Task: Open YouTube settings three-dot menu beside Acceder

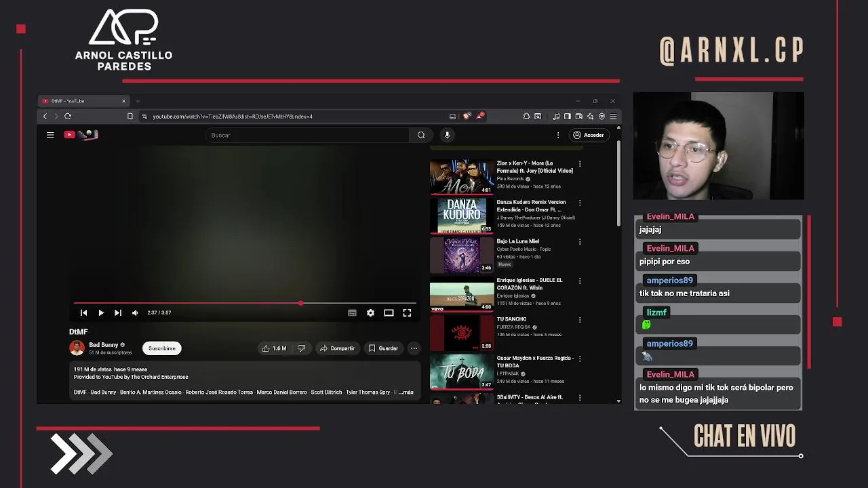Action: coord(558,135)
